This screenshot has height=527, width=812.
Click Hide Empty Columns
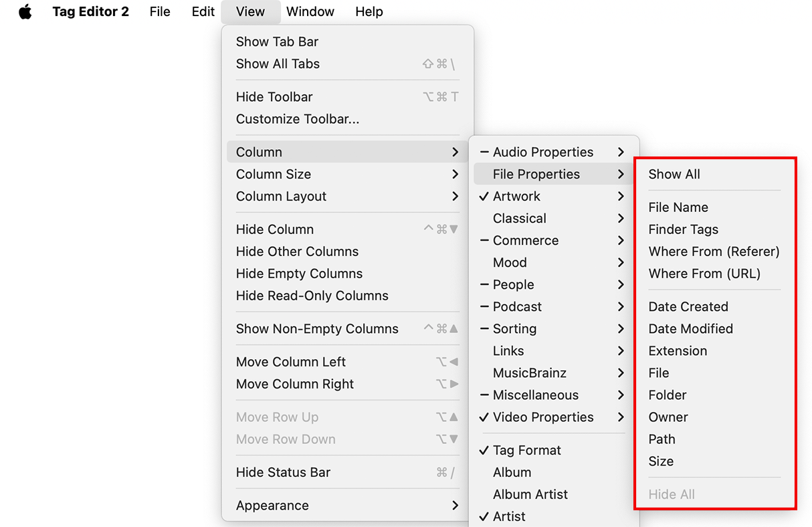tap(299, 274)
